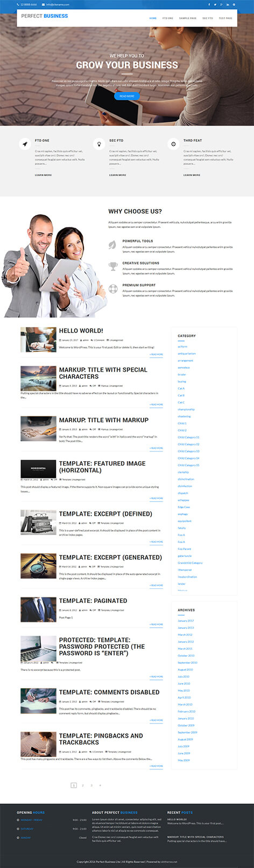This screenshot has width=254, height=868.
Task: Select the Grandchild Category link
Action: point(190,563)
